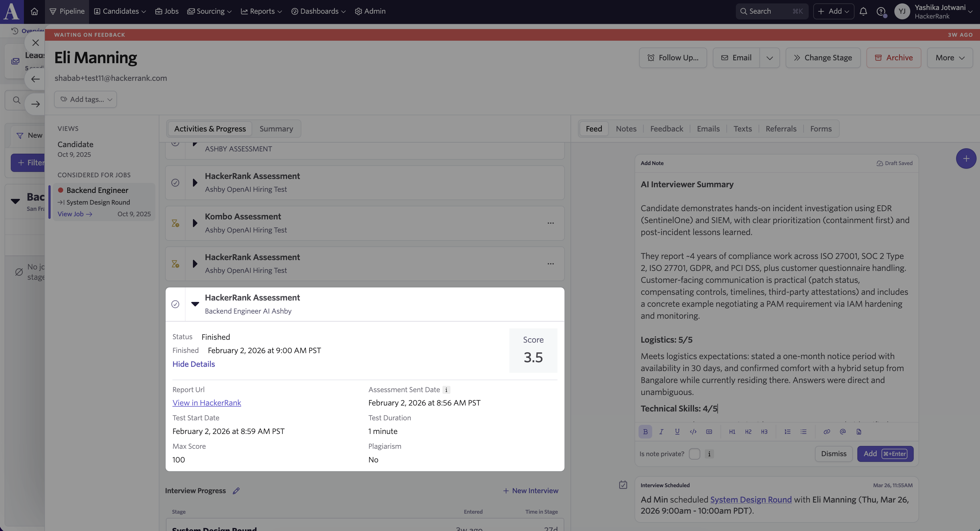Close the candidate panel with X
This screenshot has height=531, width=980.
click(35, 43)
